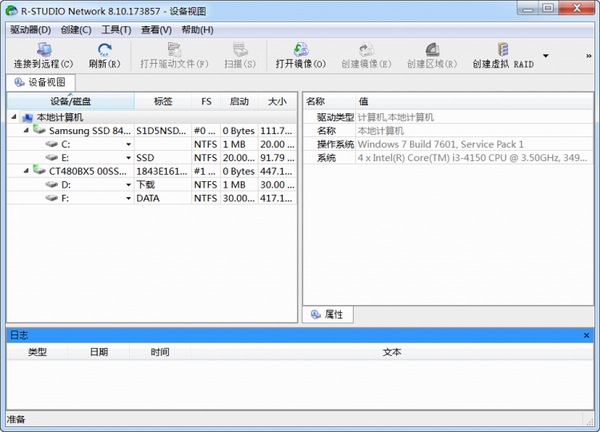Click the 操作系统 property row name

335,144
